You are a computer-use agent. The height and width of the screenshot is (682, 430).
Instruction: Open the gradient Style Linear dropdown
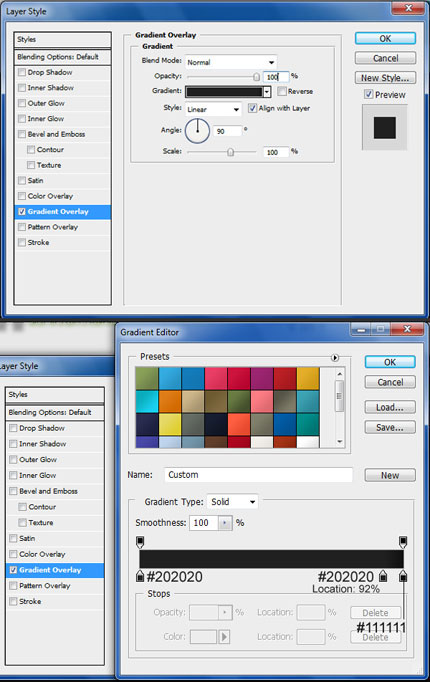click(213, 109)
